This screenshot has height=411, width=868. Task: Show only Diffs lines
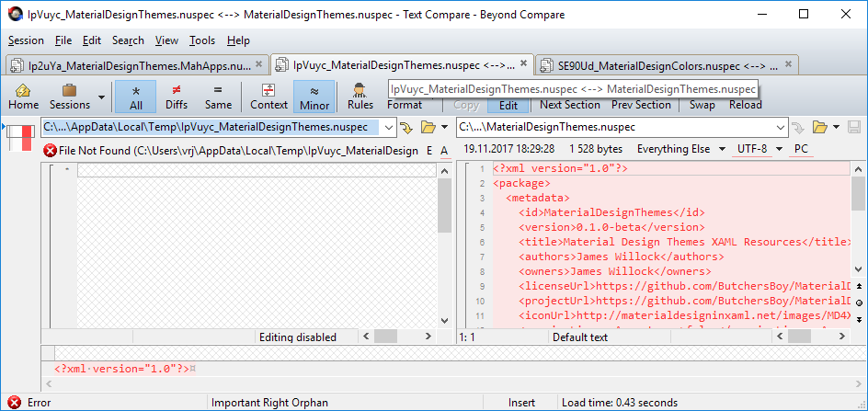pyautogui.click(x=177, y=97)
